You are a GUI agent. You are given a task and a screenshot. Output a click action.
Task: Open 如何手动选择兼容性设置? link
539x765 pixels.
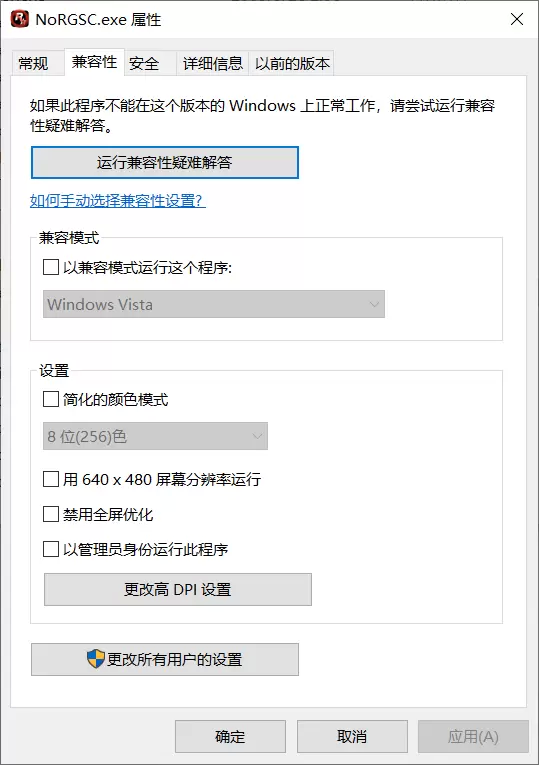pyautogui.click(x=118, y=201)
